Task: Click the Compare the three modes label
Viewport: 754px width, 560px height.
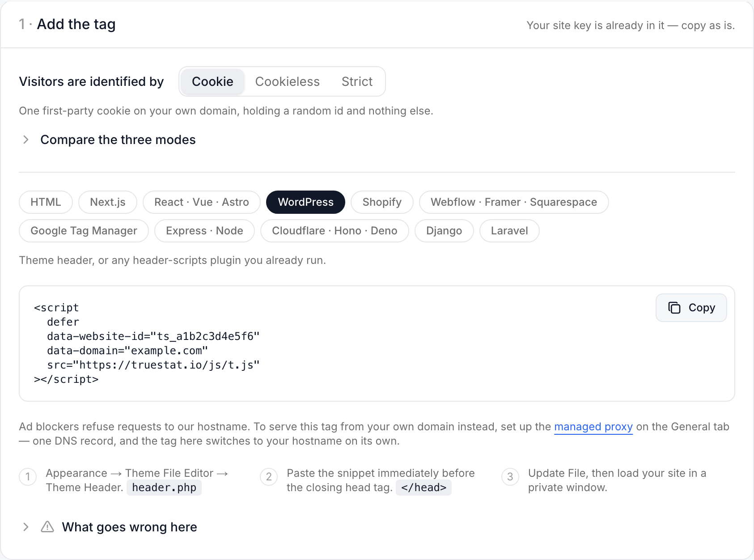Action: point(118,140)
